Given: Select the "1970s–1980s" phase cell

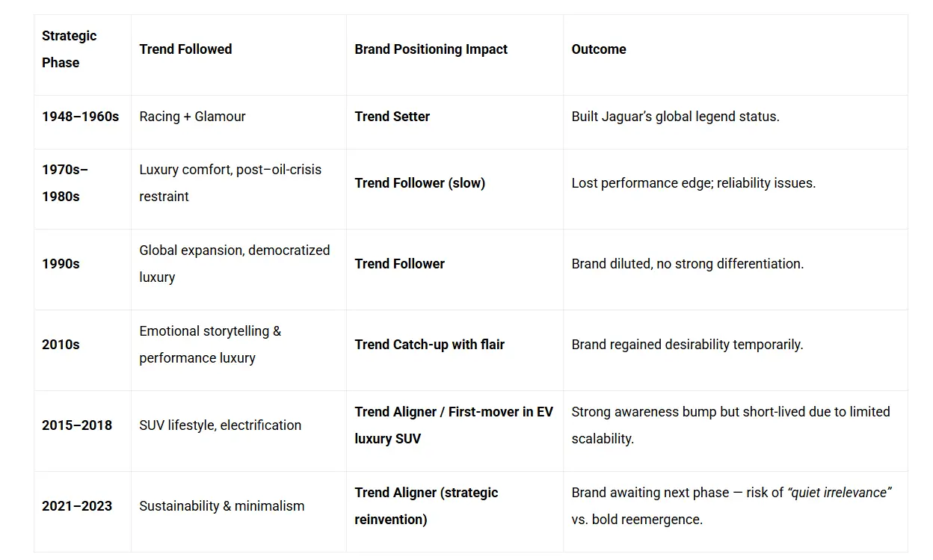Looking at the screenshot, I should (x=65, y=183).
